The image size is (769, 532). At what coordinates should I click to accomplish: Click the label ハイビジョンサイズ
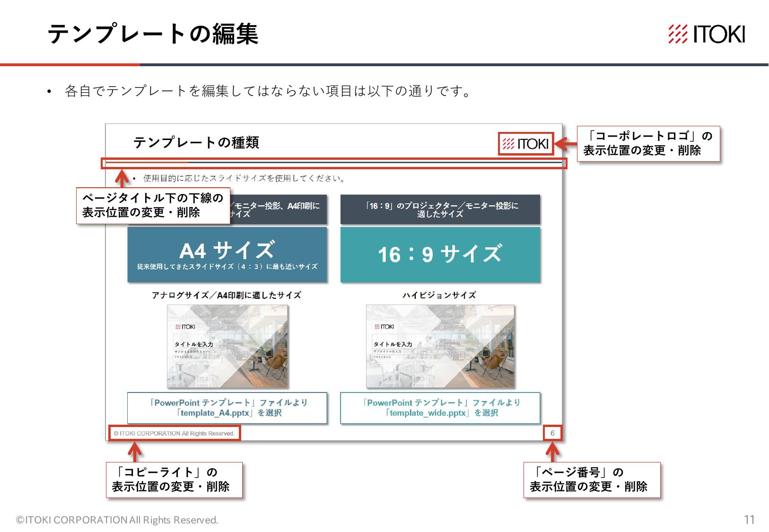coord(439,295)
